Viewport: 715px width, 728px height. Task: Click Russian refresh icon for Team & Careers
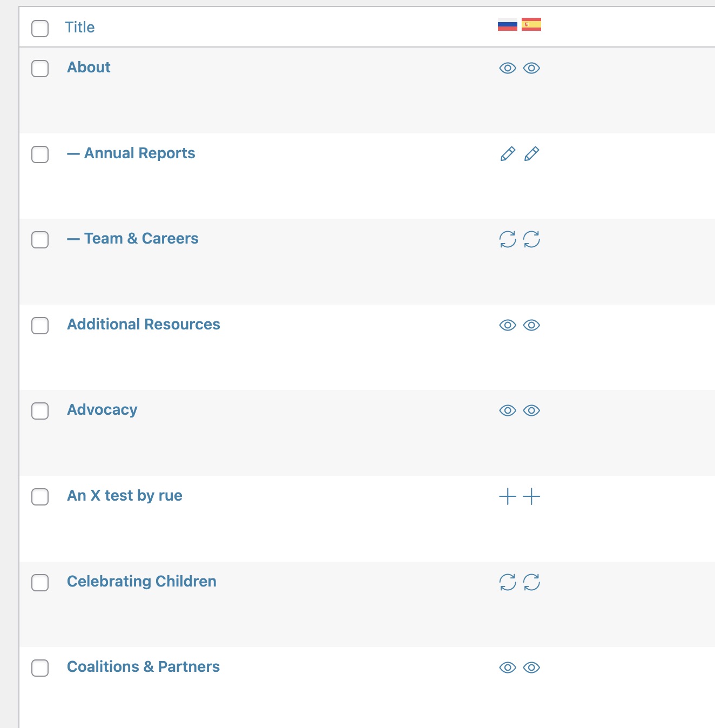coord(507,239)
